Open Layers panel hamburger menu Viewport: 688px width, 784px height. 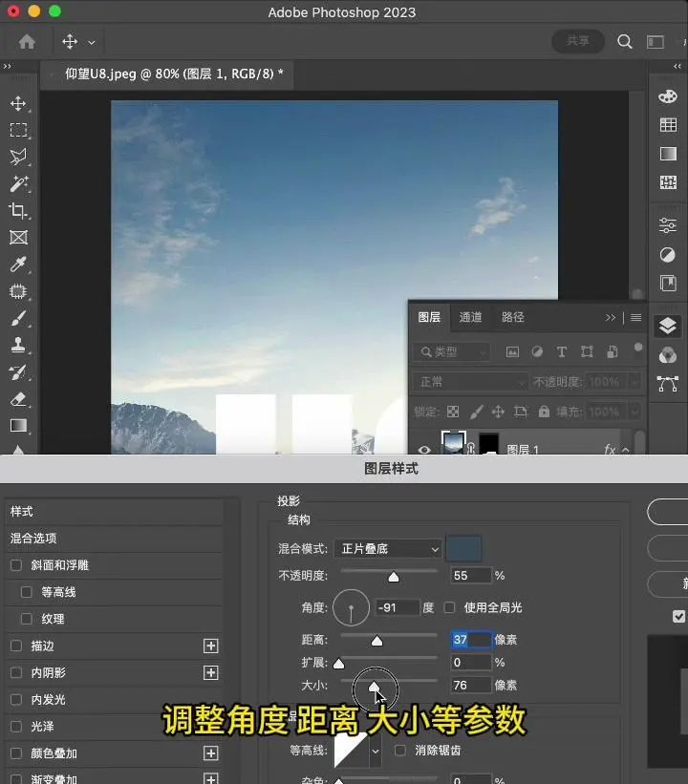[x=636, y=317]
